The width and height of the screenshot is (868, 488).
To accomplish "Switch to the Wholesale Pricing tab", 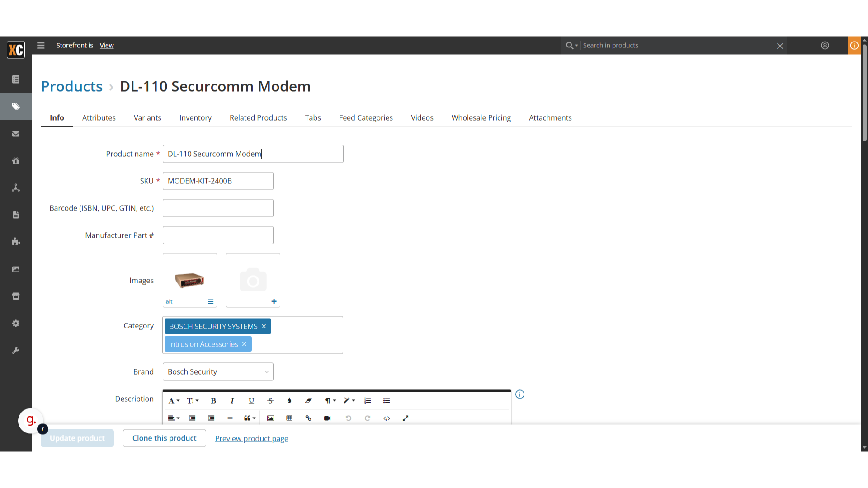I will [x=481, y=117].
